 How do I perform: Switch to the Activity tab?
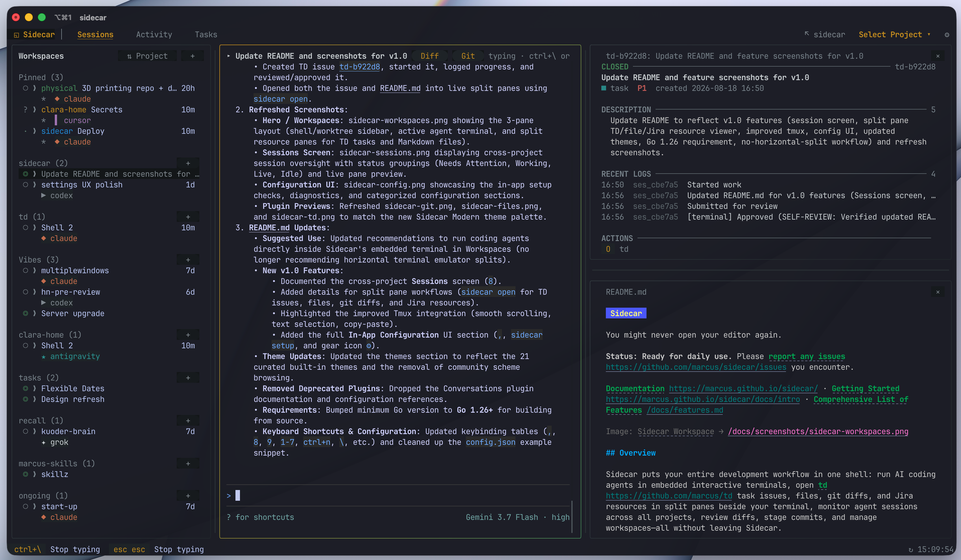154,35
